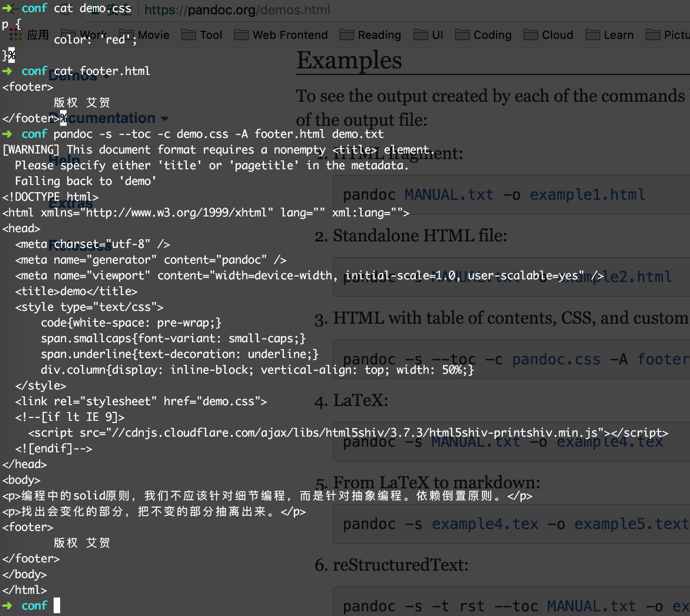Click the 'cat demo.css' command in terminal
Screen dimensions: 690x616
point(92,8)
